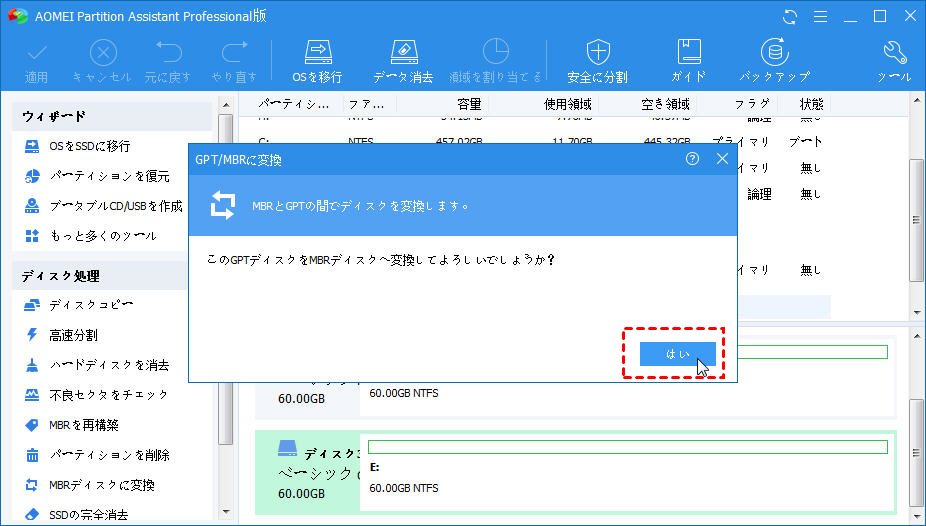Viewport: 926px width, 526px height.
Task: Click the sidebar scrollbar up arrow
Action: click(x=226, y=105)
